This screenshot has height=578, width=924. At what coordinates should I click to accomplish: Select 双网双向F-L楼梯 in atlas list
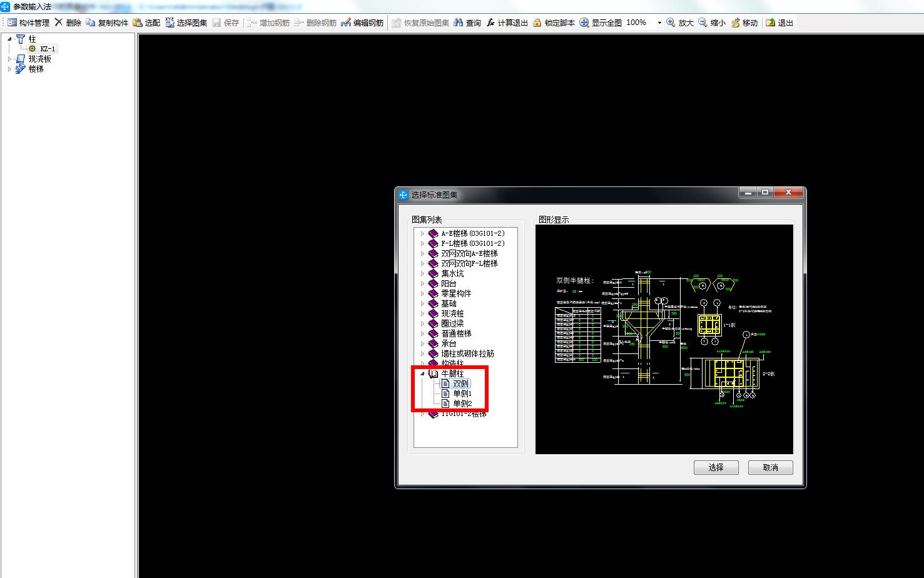click(x=469, y=263)
